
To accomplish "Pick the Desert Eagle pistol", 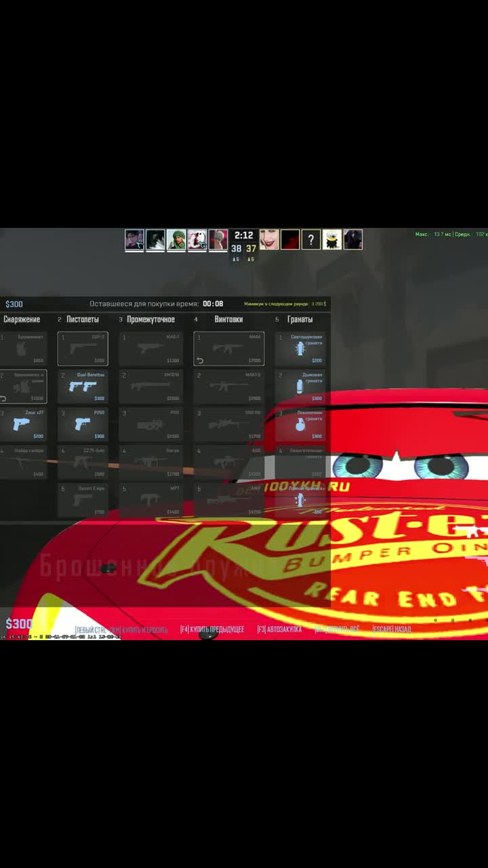I will (83, 500).
